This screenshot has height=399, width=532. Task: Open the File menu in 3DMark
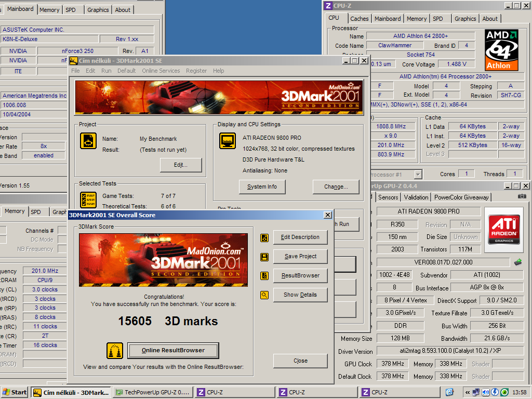pos(75,71)
